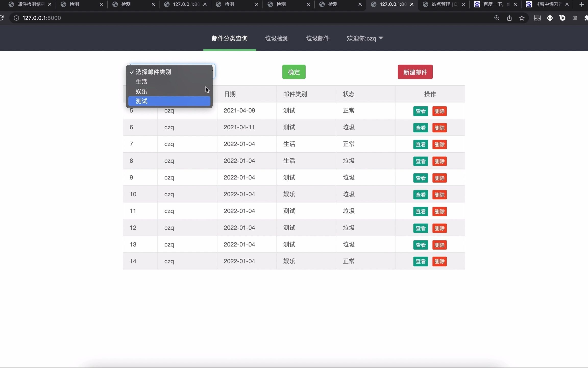Viewport: 588px width, 368px height.
Task: View email number 7 with 查看
Action: point(421,145)
